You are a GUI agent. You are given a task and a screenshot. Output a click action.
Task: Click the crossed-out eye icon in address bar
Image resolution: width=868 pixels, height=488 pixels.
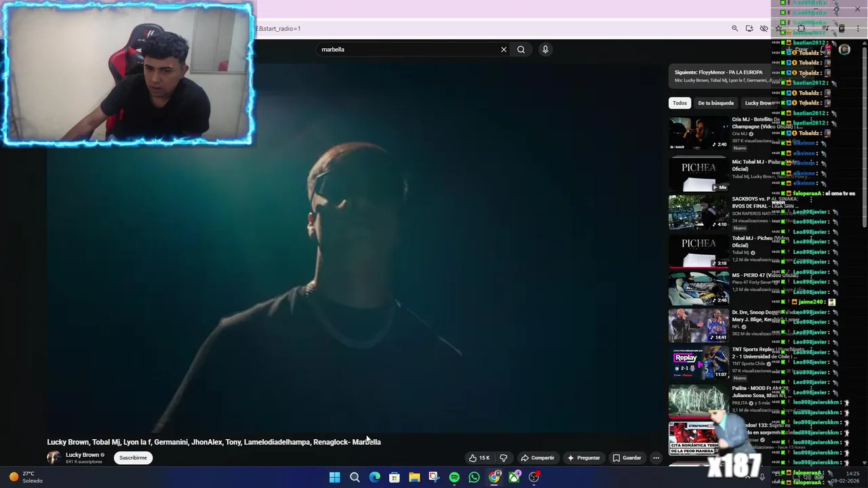(764, 28)
